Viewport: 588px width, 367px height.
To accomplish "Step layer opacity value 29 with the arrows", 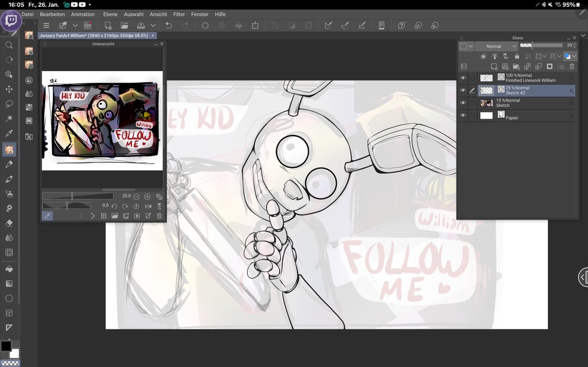I will coord(575,46).
